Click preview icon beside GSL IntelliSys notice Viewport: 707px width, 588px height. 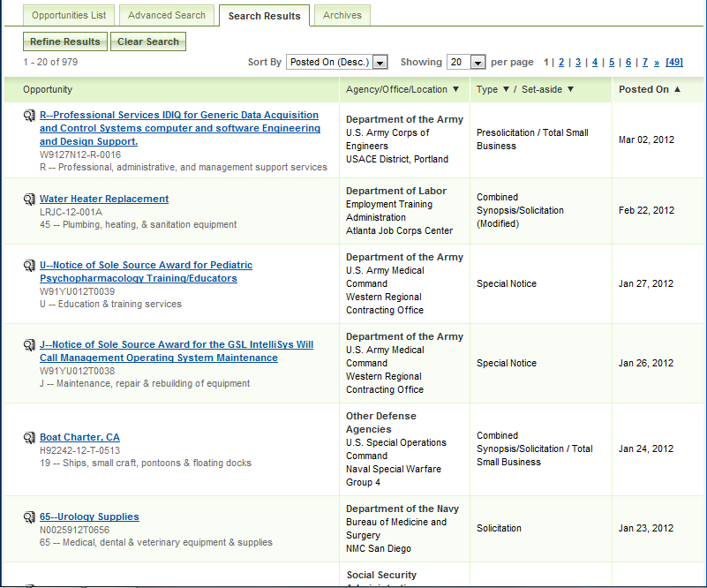[x=29, y=345]
